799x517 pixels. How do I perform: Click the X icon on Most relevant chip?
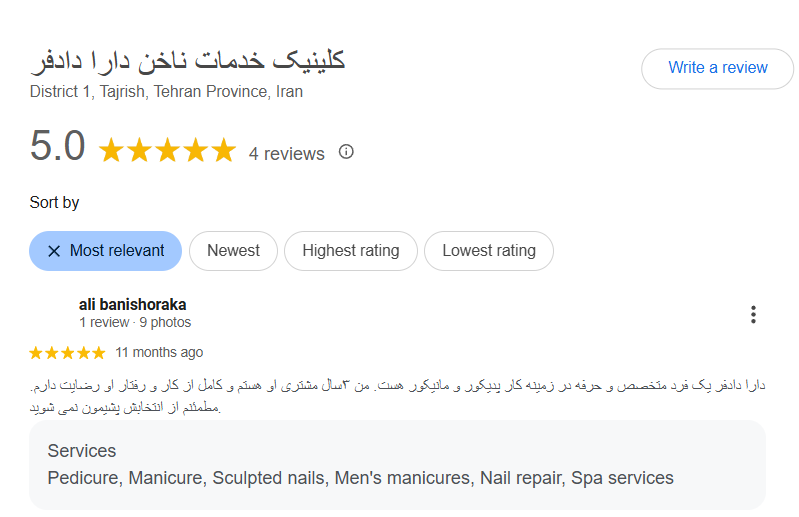[x=54, y=251]
